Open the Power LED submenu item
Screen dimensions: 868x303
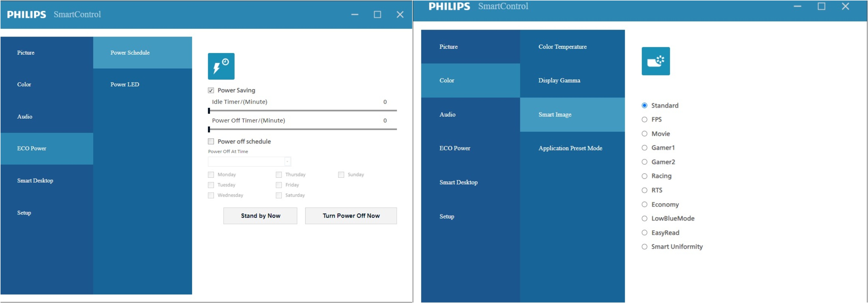(125, 85)
